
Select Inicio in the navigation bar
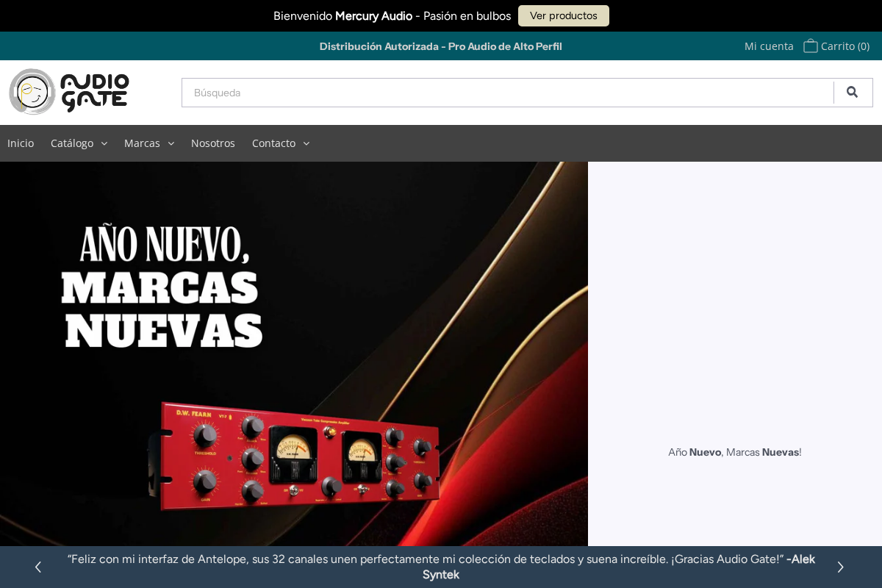(x=20, y=143)
